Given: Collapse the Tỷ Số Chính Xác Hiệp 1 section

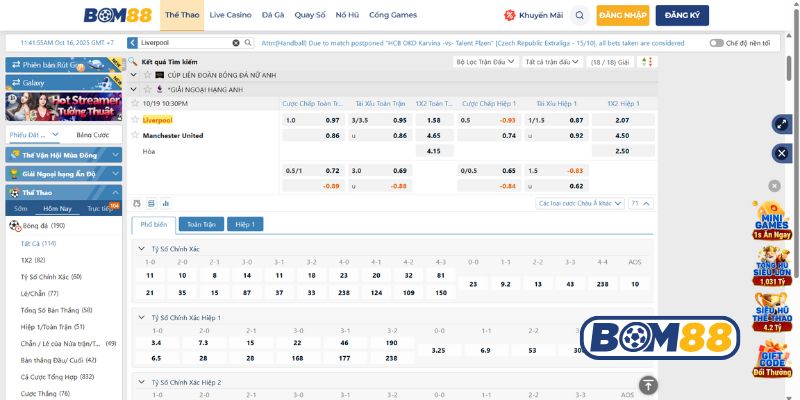Looking at the screenshot, I should (x=141, y=317).
